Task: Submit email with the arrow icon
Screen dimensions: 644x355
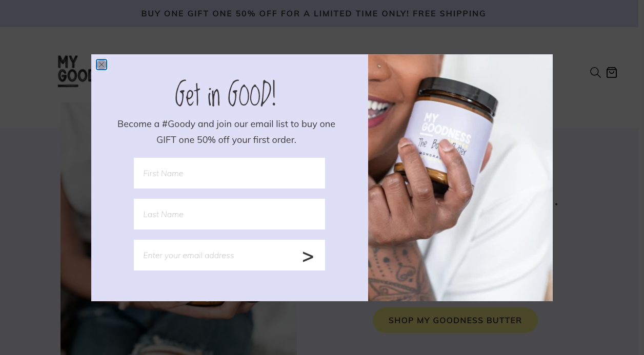Action: tap(308, 256)
